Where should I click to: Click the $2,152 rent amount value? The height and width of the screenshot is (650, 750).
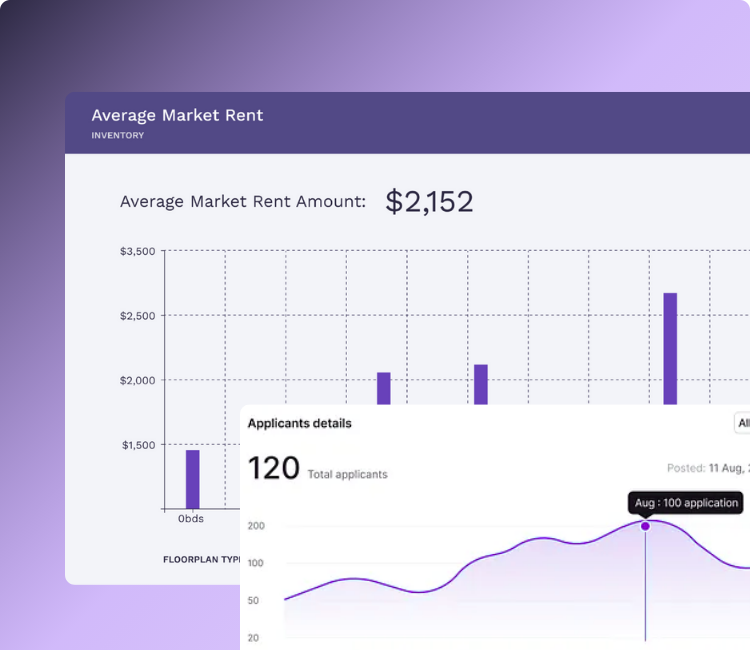pos(429,202)
